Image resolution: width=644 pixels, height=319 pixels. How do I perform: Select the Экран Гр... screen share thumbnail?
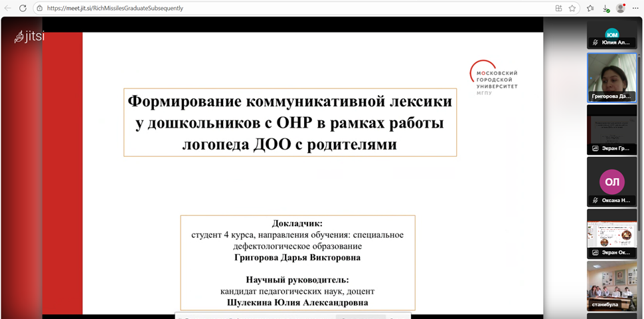611,129
